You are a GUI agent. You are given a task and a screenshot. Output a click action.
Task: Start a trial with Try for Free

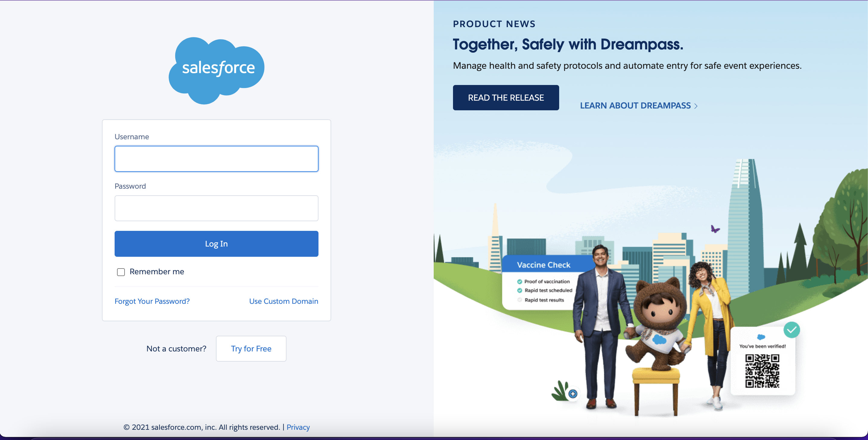251,348
